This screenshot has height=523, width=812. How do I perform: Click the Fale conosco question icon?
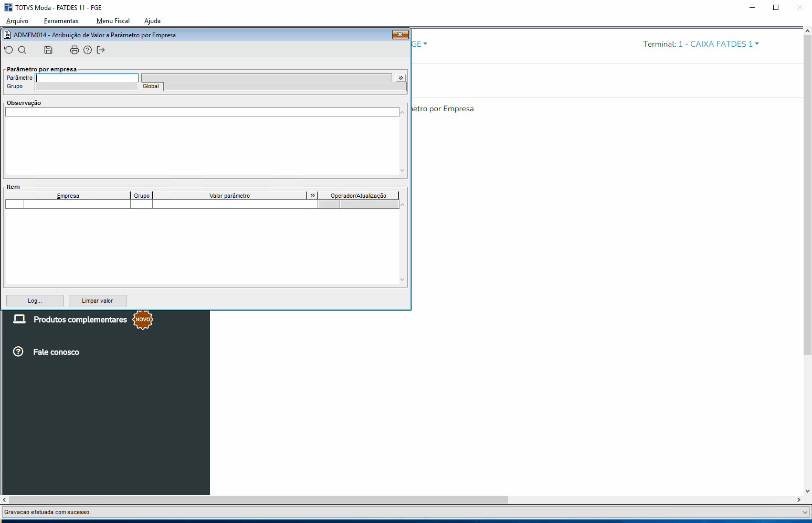18,351
